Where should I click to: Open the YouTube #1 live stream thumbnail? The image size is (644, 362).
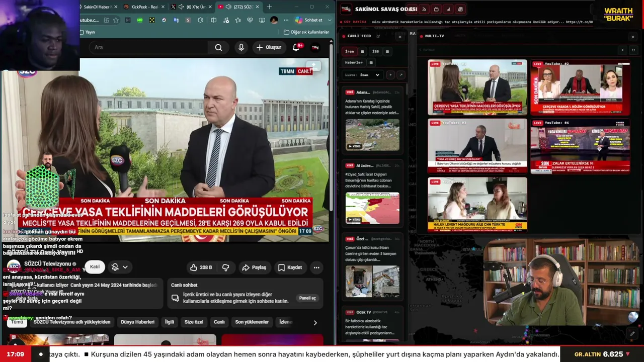(x=477, y=88)
